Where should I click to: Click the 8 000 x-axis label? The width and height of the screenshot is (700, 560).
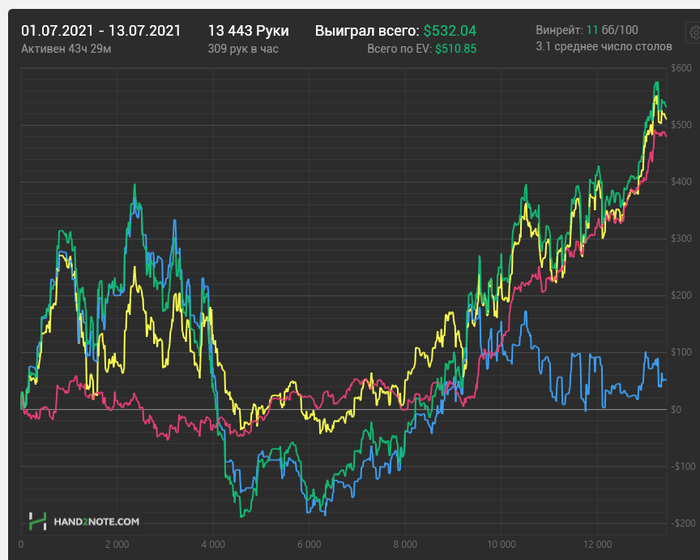pos(405,544)
